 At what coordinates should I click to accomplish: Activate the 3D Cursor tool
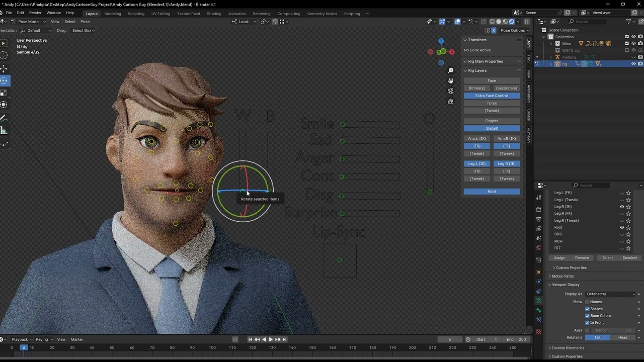point(4,55)
